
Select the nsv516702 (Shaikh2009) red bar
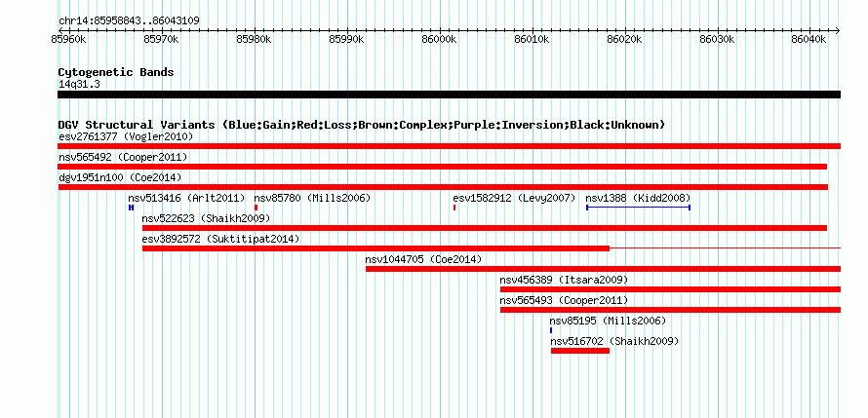point(580,351)
